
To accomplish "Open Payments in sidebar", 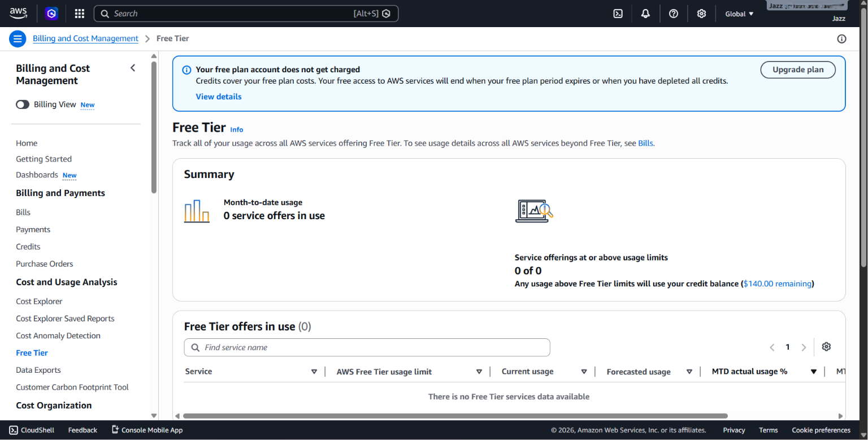I will pos(33,229).
